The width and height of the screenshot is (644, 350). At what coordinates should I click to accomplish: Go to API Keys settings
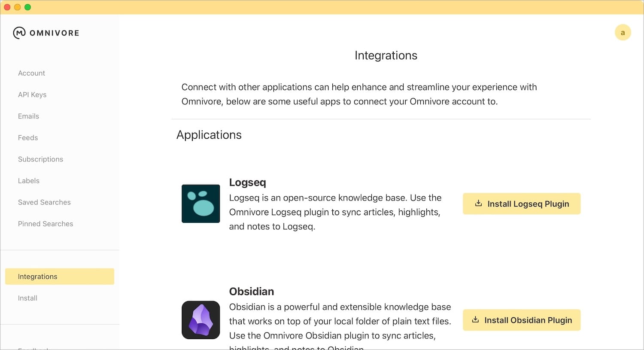32,94
